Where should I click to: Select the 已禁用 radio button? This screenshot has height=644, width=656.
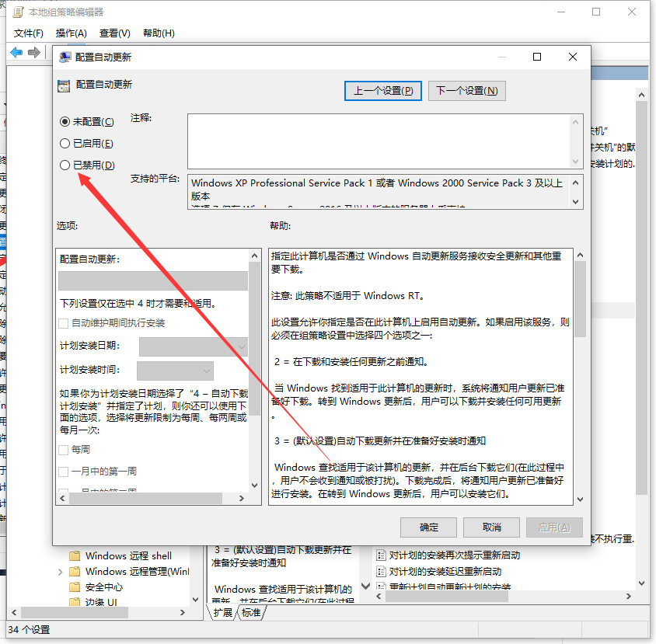[x=65, y=165]
